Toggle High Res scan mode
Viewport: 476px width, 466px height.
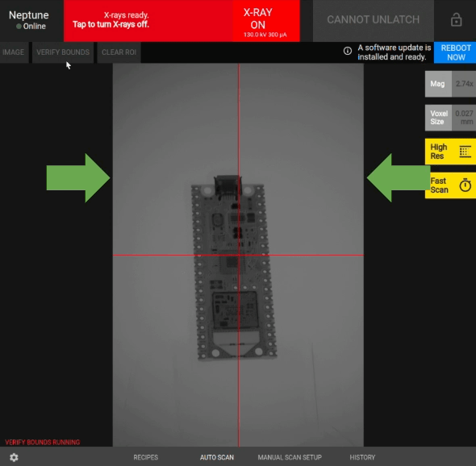450,152
